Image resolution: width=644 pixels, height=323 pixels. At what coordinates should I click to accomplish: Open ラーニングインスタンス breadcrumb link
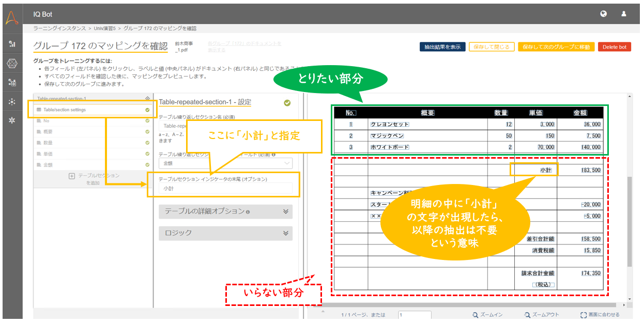click(x=59, y=28)
